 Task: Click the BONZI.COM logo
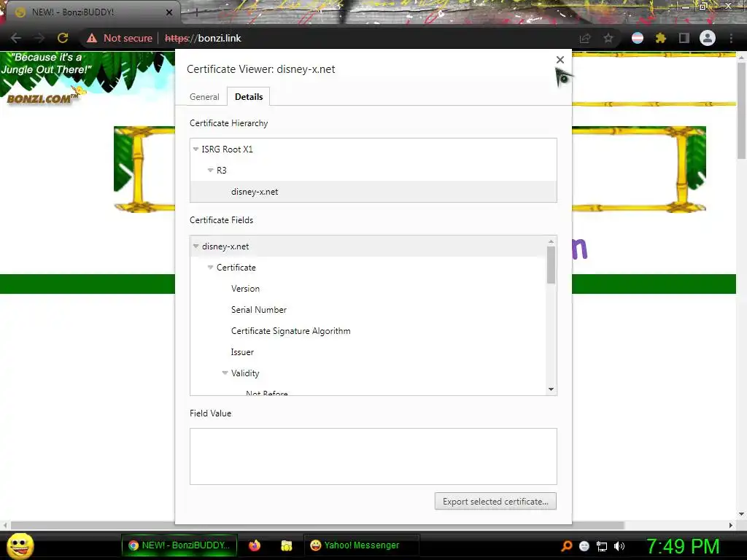pyautogui.click(x=42, y=98)
